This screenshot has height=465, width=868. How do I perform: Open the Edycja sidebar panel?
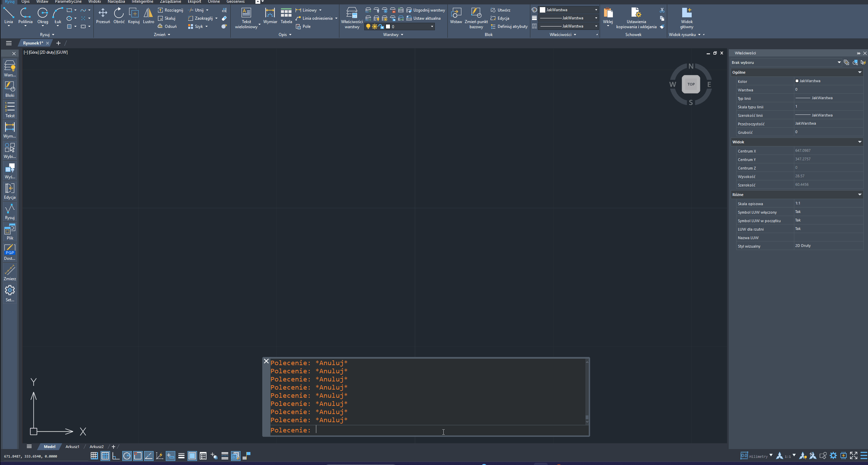(10, 191)
